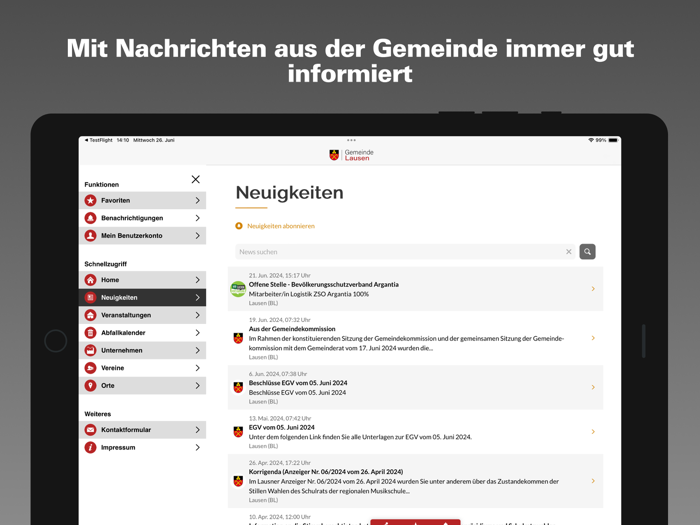Click the chevron on Abfallkalender row

click(198, 333)
